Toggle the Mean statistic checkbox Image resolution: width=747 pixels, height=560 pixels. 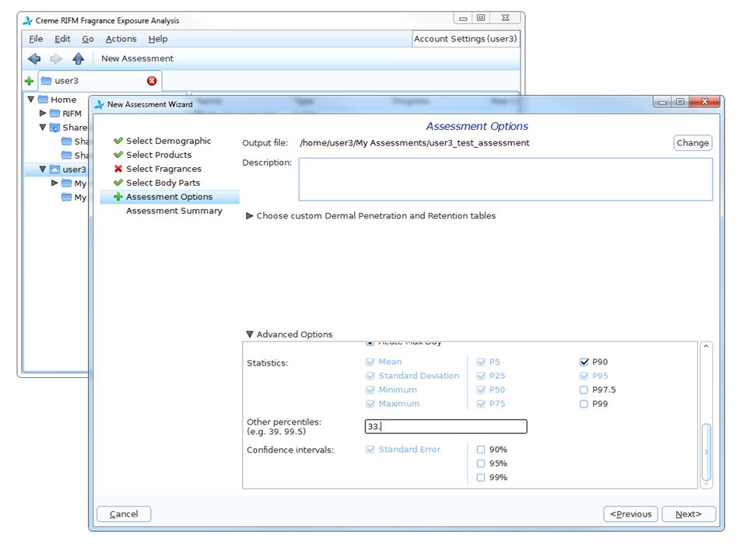pos(370,362)
